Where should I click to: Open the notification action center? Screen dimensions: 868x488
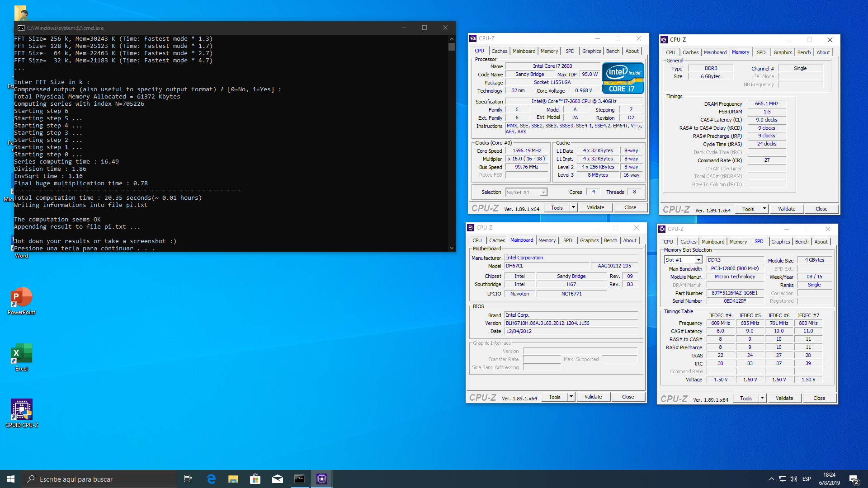click(x=854, y=479)
